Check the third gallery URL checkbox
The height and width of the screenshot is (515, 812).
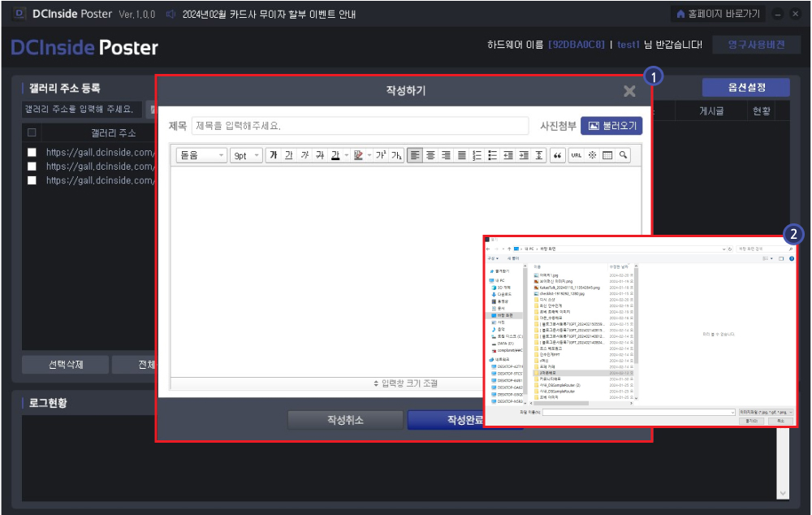click(32, 180)
